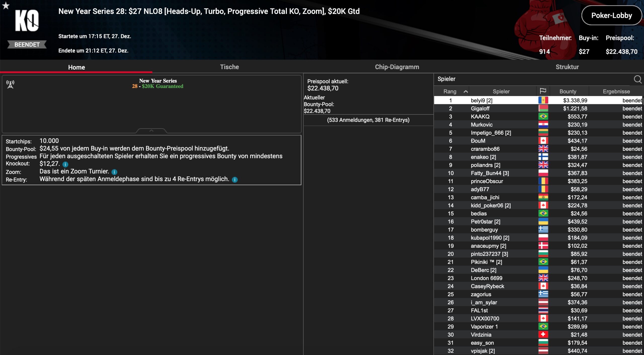The height and width of the screenshot is (355, 644).
Task: Click the favorite star icon
Action: tap(6, 6)
